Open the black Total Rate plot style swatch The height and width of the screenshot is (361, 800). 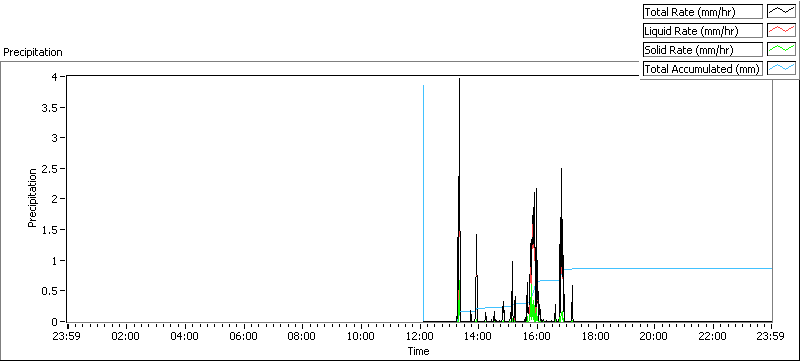pyautogui.click(x=781, y=11)
